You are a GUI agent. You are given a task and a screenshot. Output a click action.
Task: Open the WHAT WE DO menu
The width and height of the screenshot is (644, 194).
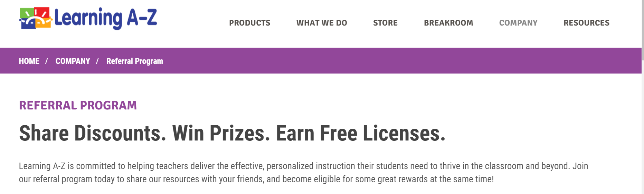[x=321, y=23]
